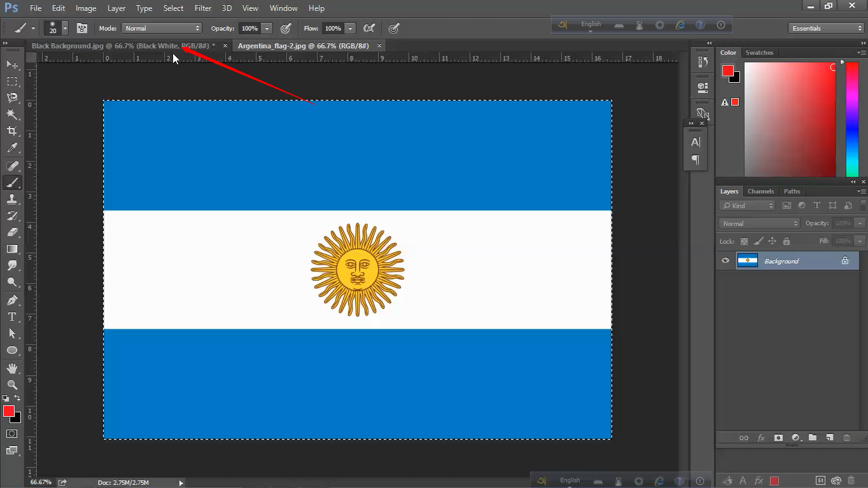Select the Move tool
Viewport: 868px width, 488px height.
[12, 65]
